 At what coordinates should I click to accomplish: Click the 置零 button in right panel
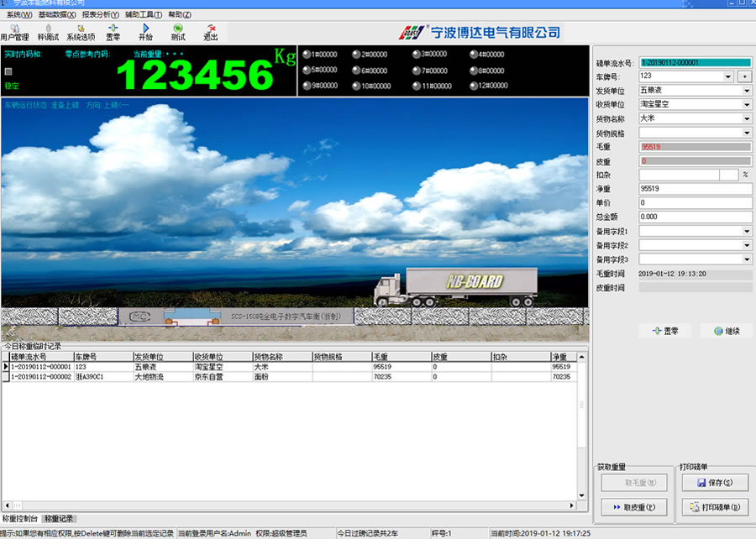pos(665,331)
